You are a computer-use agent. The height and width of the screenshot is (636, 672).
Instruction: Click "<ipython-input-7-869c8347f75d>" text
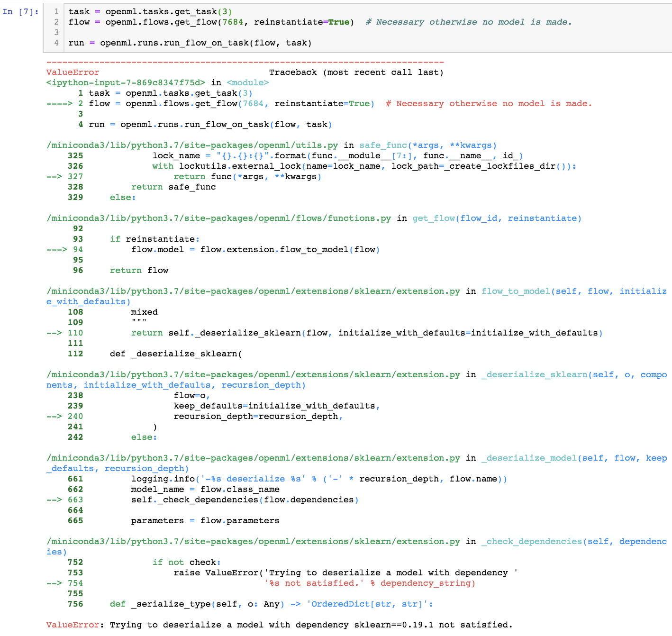[126, 82]
